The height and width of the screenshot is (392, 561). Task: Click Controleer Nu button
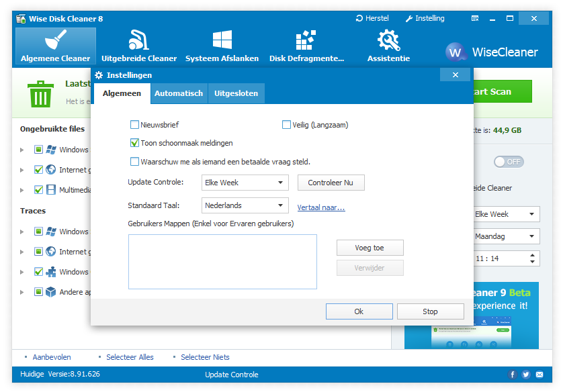pyautogui.click(x=331, y=183)
